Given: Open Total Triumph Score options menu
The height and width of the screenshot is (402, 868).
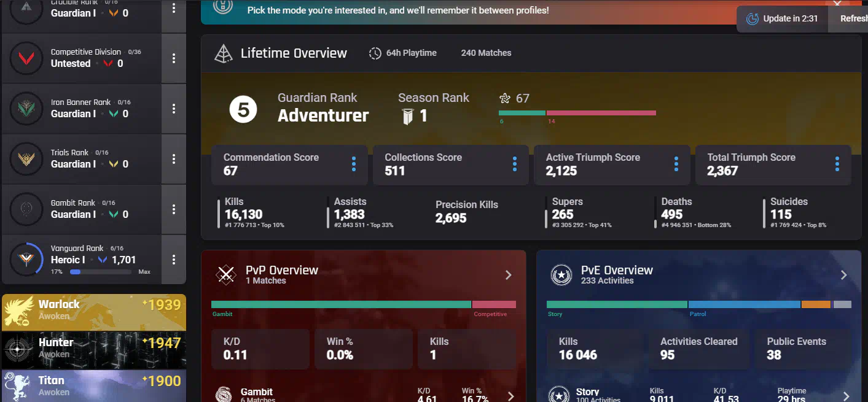Looking at the screenshot, I should [837, 164].
